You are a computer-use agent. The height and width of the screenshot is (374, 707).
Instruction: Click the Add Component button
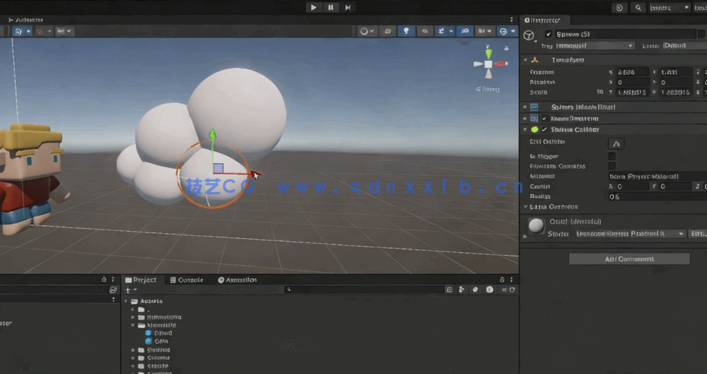point(629,259)
